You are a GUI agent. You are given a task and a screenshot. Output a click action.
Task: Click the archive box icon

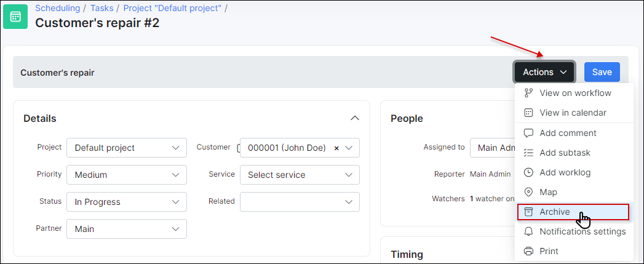(x=528, y=212)
